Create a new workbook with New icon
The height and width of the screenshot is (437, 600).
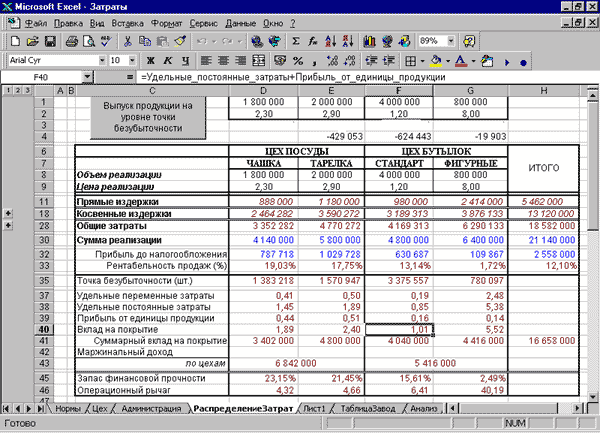[x=16, y=41]
